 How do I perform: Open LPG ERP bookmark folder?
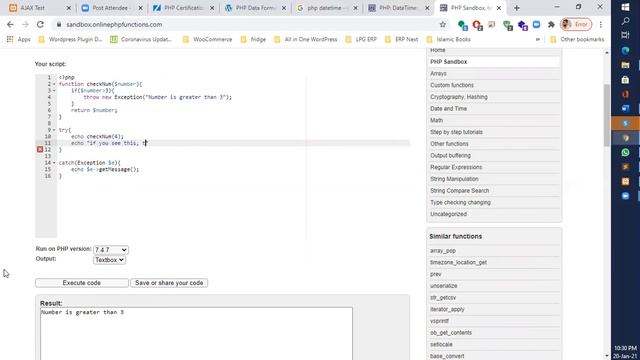[x=361, y=39]
